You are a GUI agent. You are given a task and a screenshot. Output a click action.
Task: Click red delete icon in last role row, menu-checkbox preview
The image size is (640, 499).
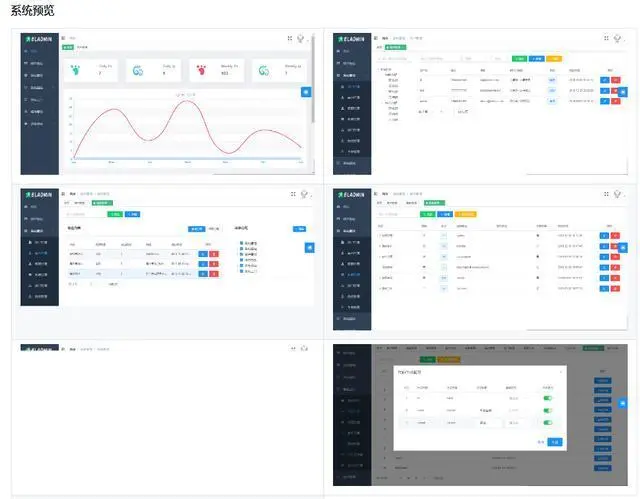pyautogui.click(x=214, y=274)
